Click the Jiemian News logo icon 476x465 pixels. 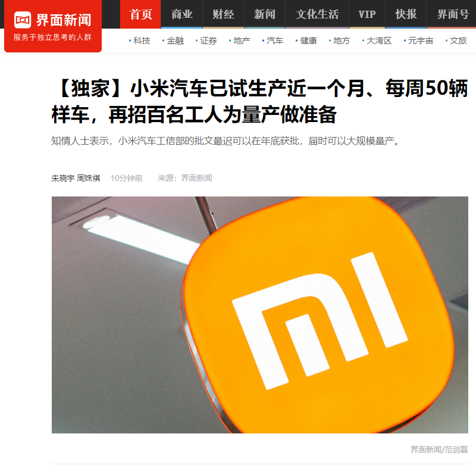(23, 20)
